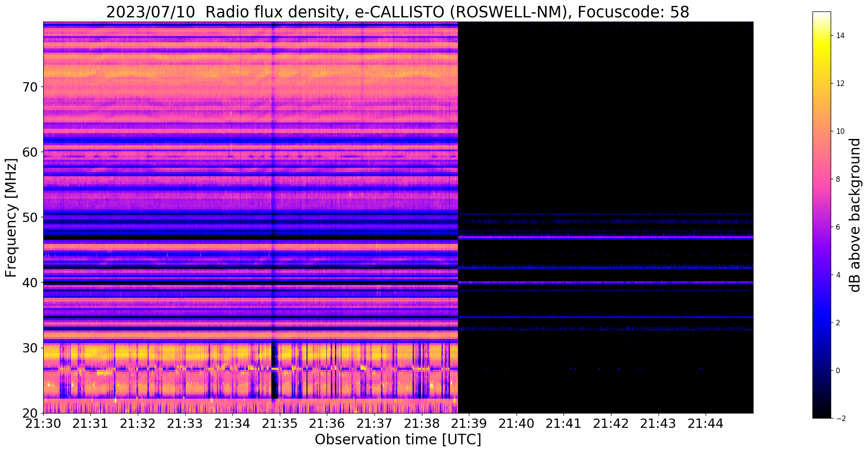Click the plot title mentioning ROSWELL-NM
868x452 pixels.
(398, 12)
